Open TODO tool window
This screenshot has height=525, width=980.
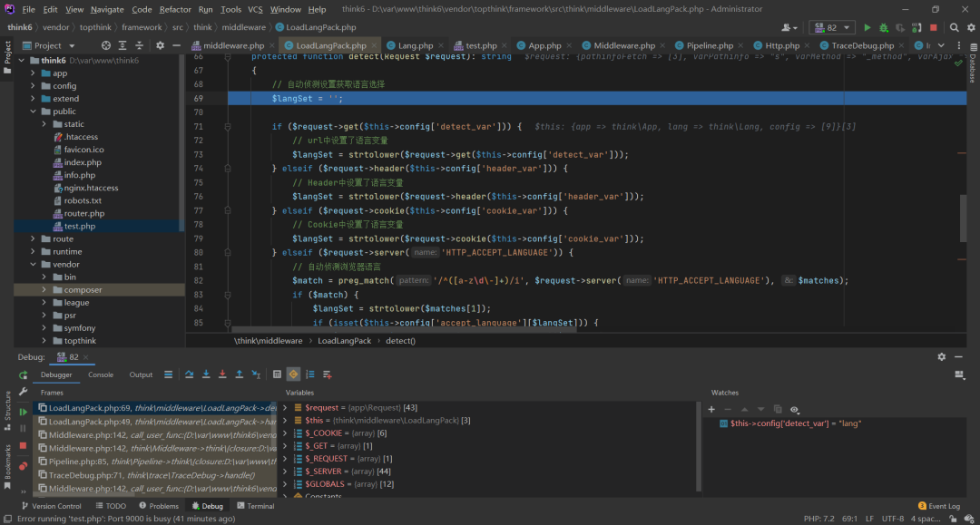click(111, 506)
